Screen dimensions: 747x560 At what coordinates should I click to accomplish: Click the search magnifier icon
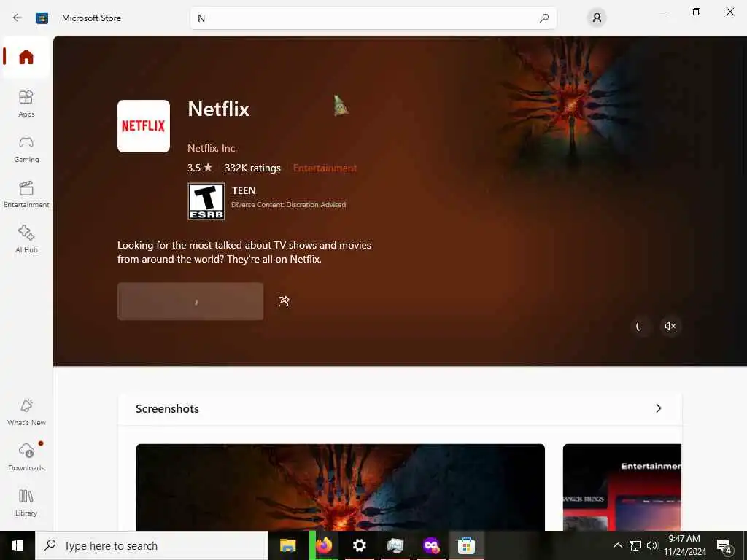tap(544, 18)
